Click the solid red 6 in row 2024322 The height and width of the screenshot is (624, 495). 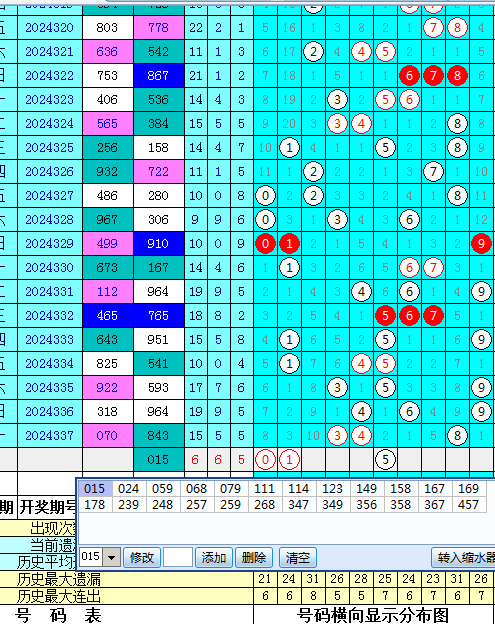[409, 76]
